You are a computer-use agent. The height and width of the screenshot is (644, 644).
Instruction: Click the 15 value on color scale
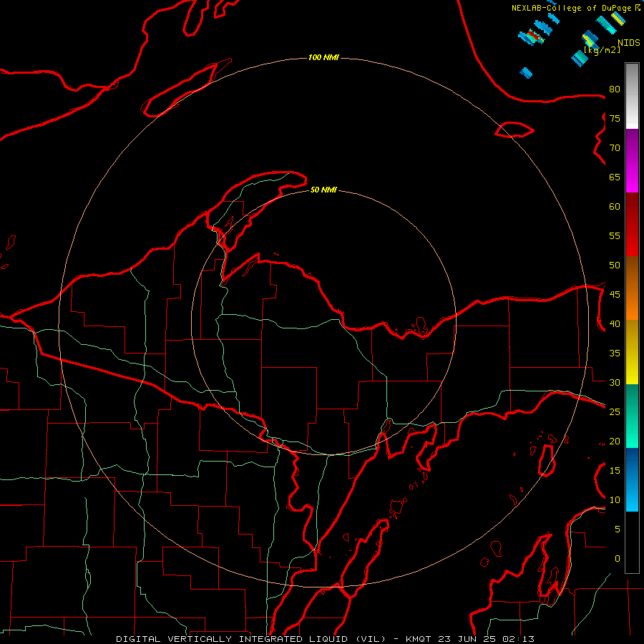pyautogui.click(x=615, y=471)
